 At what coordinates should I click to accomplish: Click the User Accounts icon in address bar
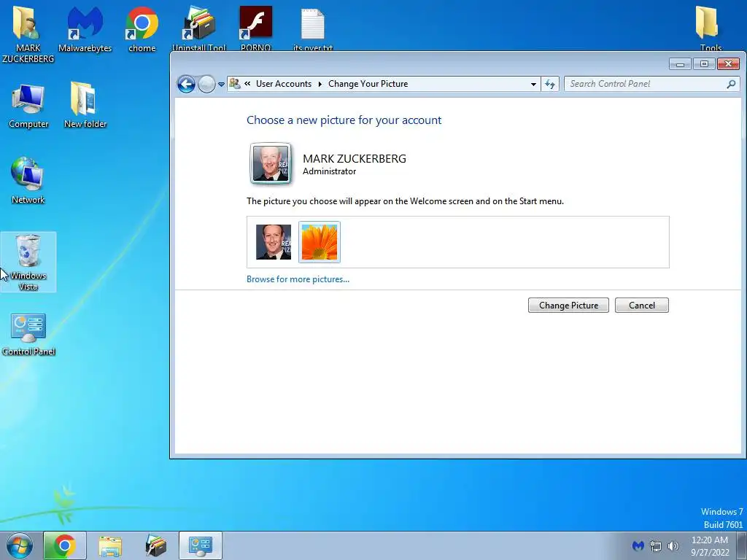235,84
